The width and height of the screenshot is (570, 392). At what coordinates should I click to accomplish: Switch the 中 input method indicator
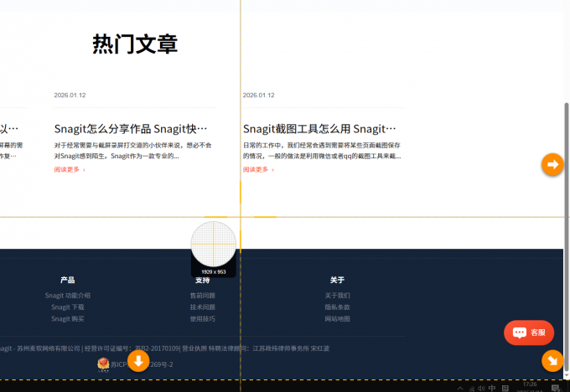point(492,388)
